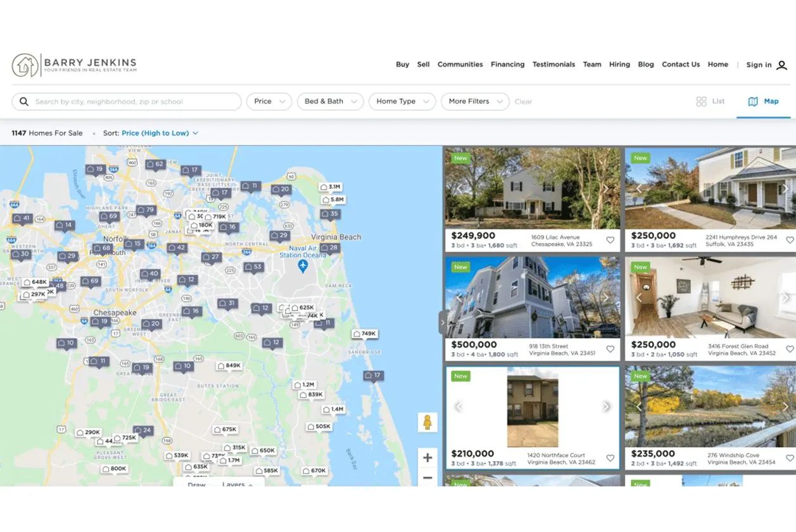
Task: Show previous photo of 3416 Forest Glen Road listing
Action: (x=639, y=297)
